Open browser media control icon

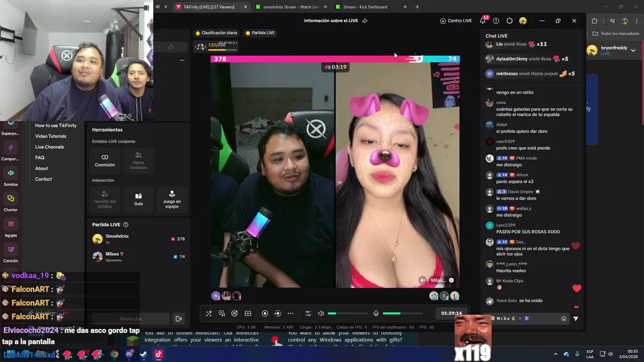click(612, 21)
